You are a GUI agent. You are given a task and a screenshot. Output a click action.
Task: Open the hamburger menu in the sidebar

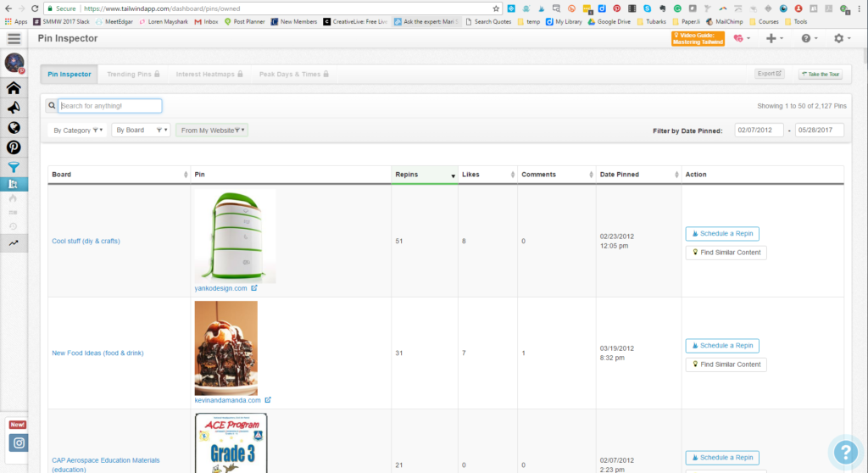(x=14, y=39)
